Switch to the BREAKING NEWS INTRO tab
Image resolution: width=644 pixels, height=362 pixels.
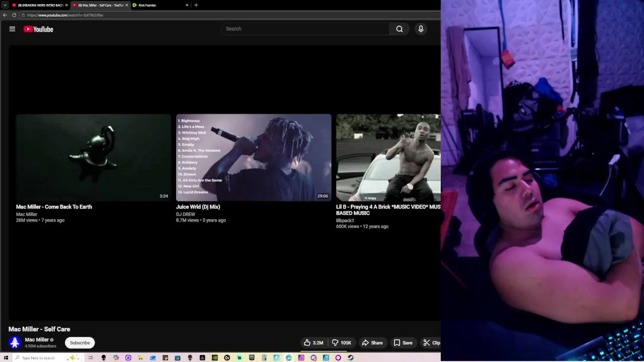39,5
